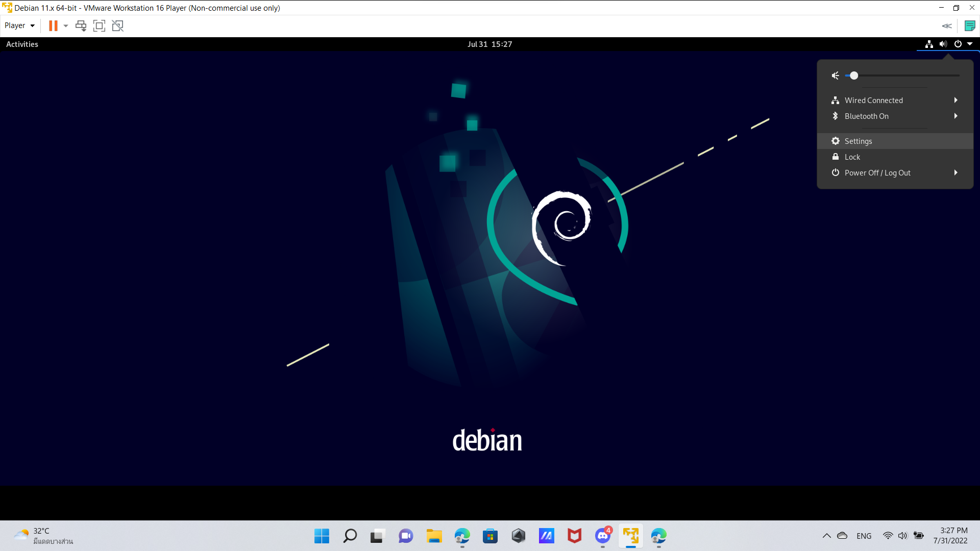Open Microsoft Store from taskbar
The image size is (980, 551).
click(x=490, y=536)
